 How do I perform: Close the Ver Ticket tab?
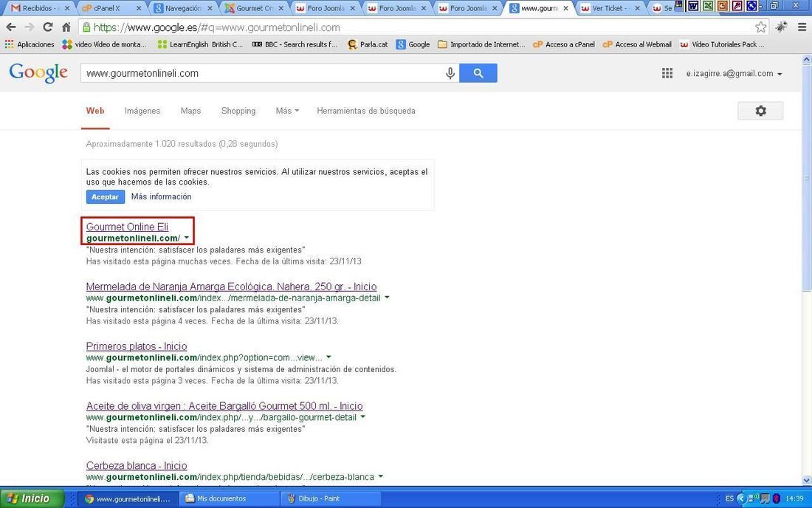coord(637,8)
